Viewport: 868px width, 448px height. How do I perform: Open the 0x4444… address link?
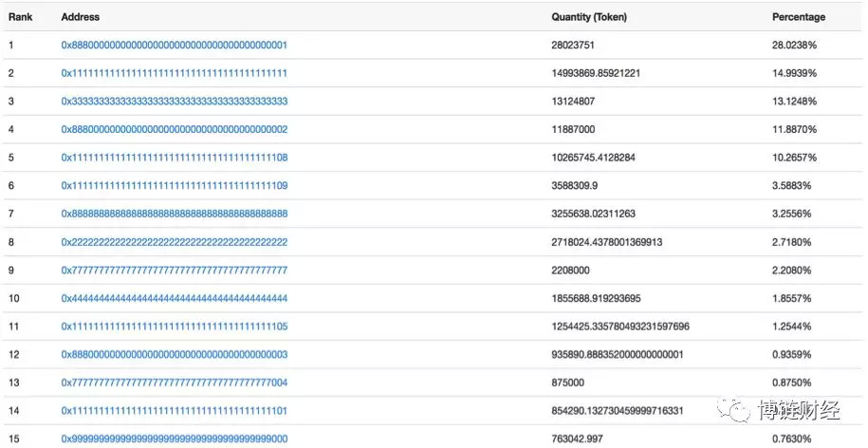[x=174, y=298]
